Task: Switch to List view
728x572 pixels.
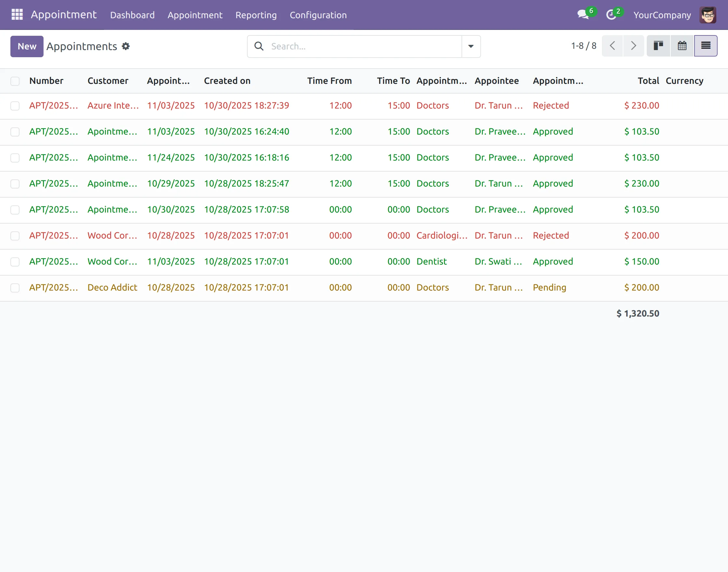Action: pyautogui.click(x=706, y=45)
